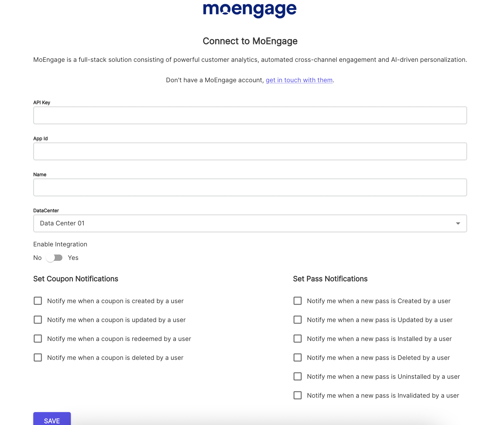Select the Name text field
This screenshot has width=504, height=425.
coord(250,187)
